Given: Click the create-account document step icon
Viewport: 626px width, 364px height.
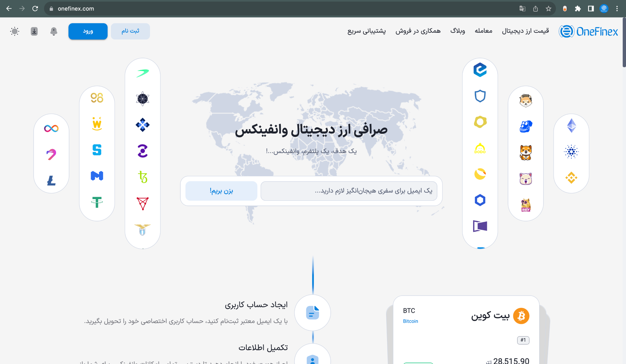Looking at the screenshot, I should [313, 313].
